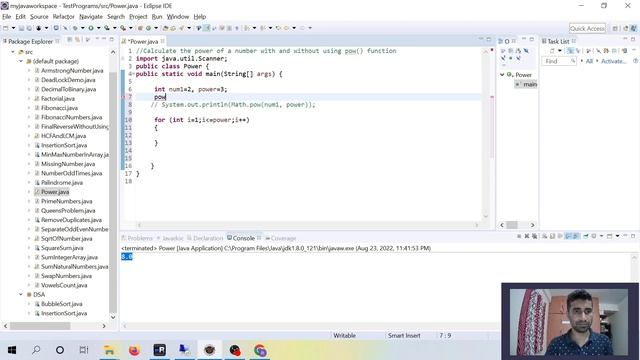Open the Project menu
This screenshot has height=360, width=640.
[138, 17]
